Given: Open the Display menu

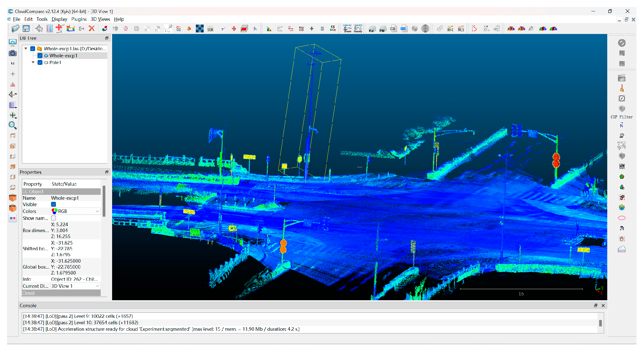Looking at the screenshot, I should click(x=59, y=19).
